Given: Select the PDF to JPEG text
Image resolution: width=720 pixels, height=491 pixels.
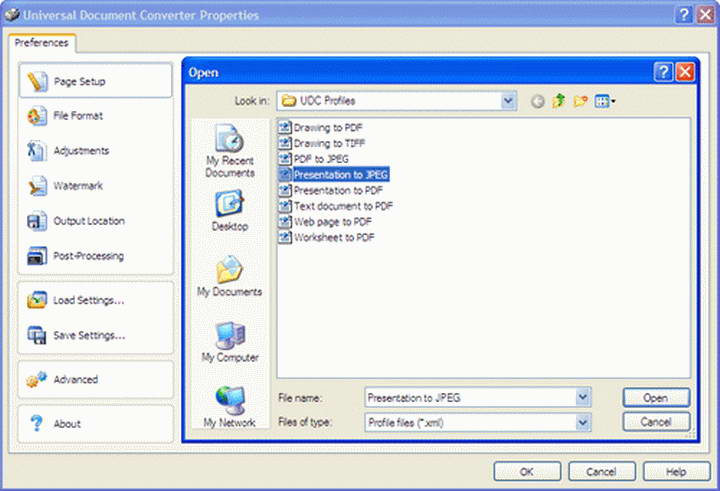Looking at the screenshot, I should pyautogui.click(x=321, y=159).
